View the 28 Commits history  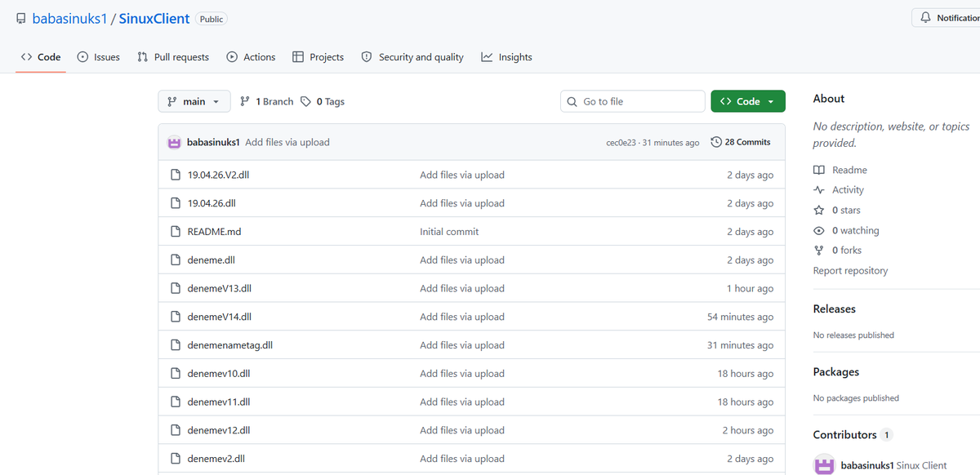click(x=741, y=142)
